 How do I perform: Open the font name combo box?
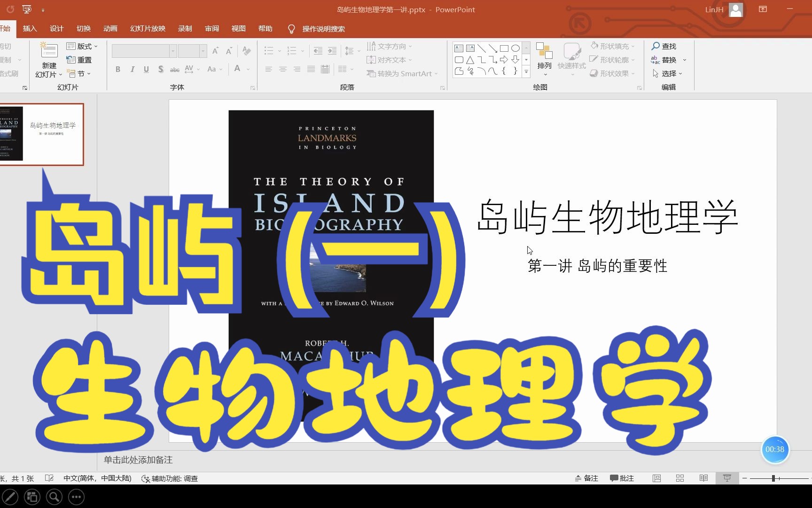tap(144, 51)
